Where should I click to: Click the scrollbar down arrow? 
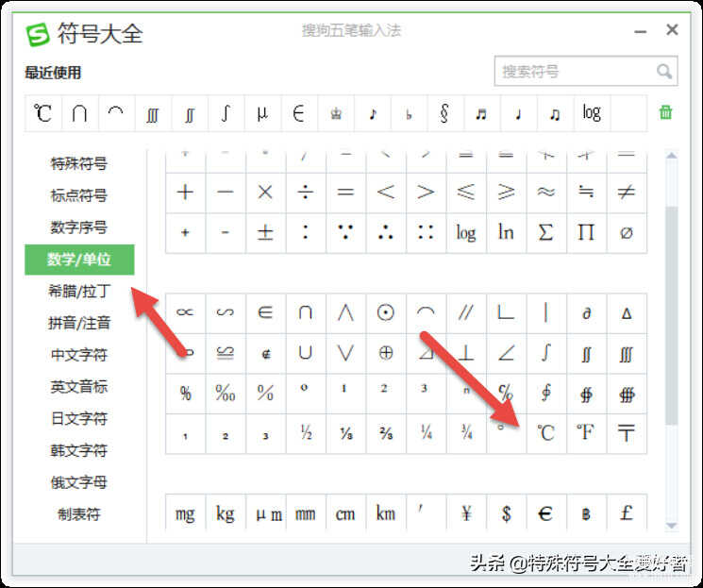coord(671,525)
